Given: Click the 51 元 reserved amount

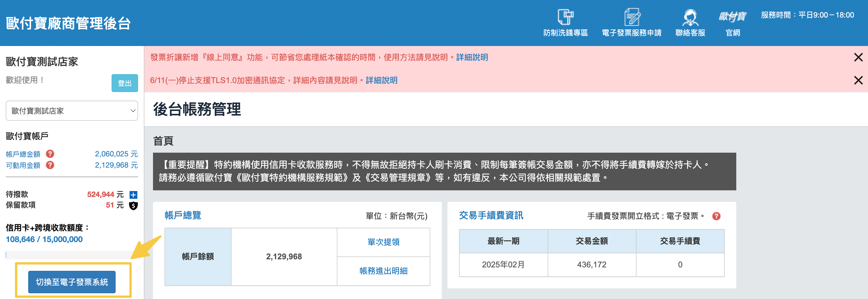Looking at the screenshot, I should (114, 205).
